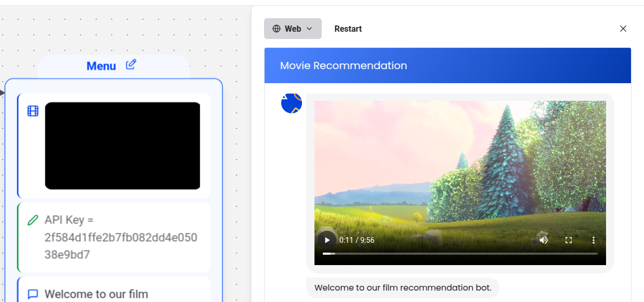Screen dimensions: 644x302
Task: Click the Menu title to rename it
Action: click(101, 65)
